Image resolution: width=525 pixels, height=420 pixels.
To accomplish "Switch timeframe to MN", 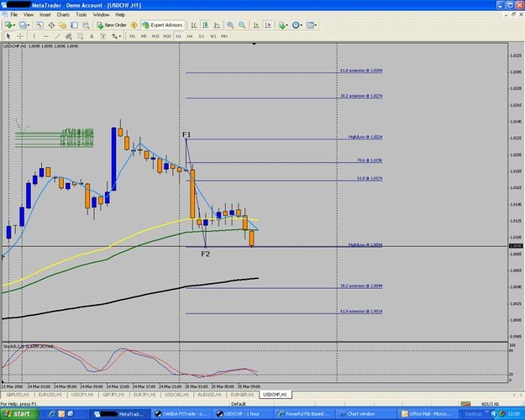I will (x=224, y=36).
